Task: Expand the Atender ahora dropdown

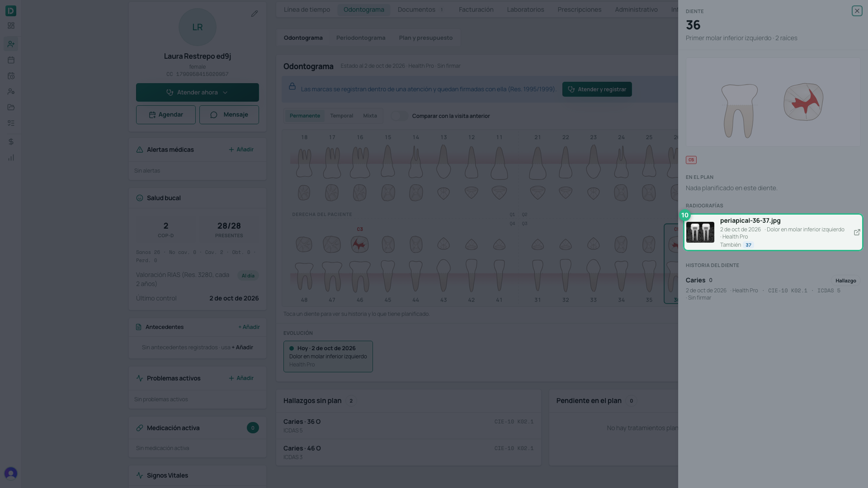Action: point(225,93)
